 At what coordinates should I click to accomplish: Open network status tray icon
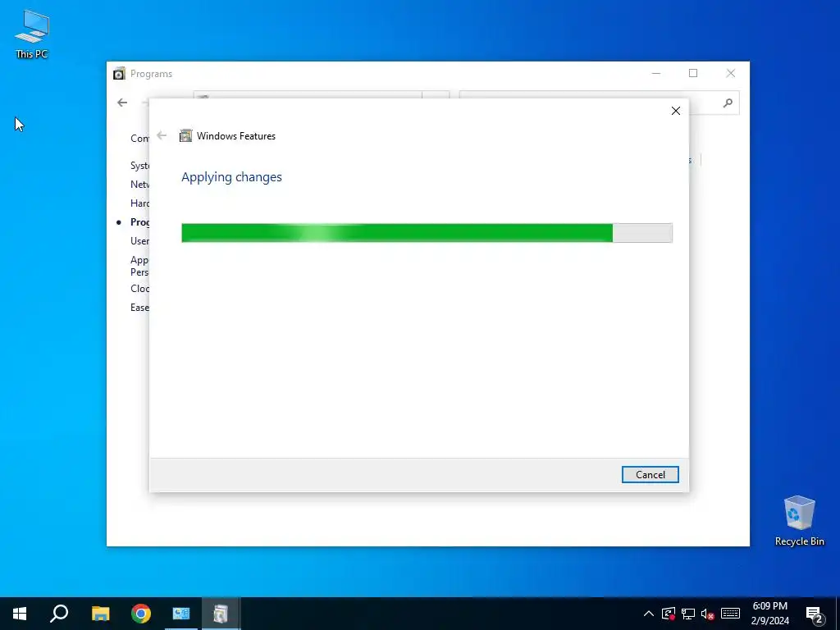pyautogui.click(x=688, y=614)
